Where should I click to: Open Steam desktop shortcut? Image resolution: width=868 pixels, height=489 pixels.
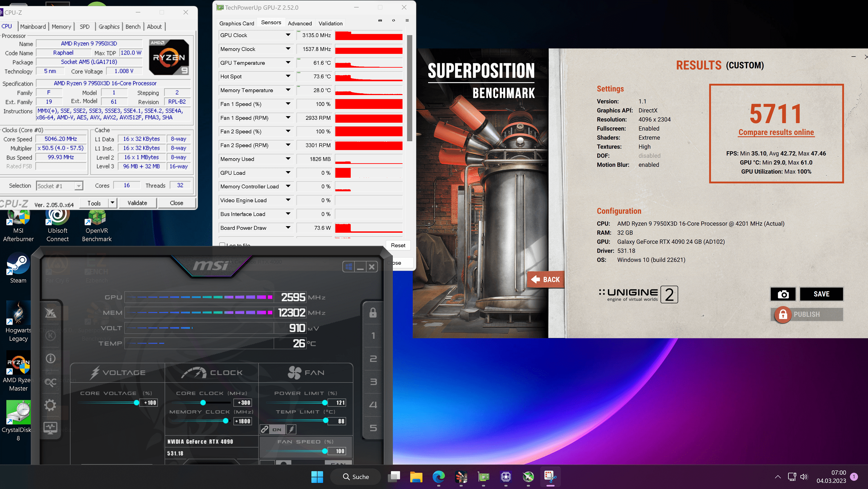[x=18, y=268]
